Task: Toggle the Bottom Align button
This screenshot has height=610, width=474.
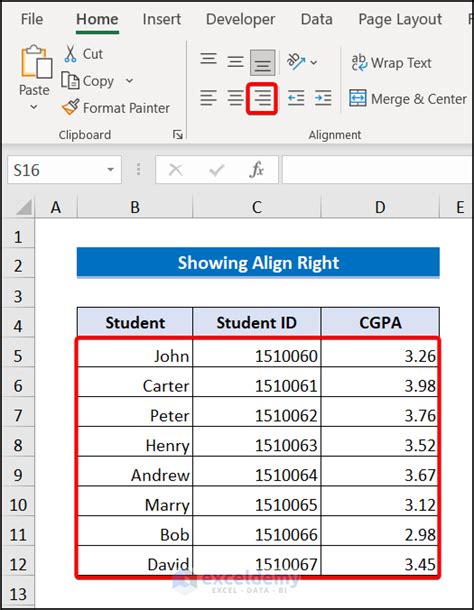Action: click(x=263, y=62)
